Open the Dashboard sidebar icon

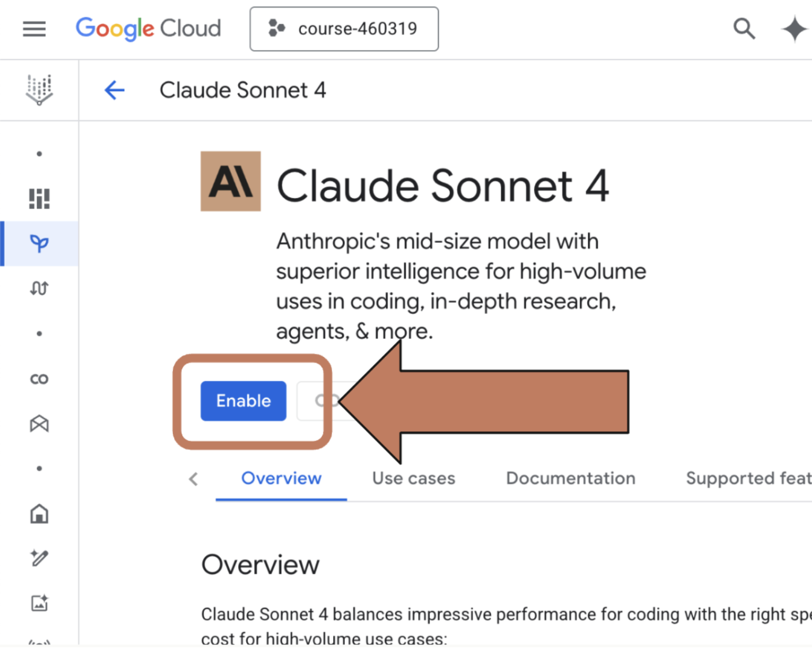tap(39, 198)
